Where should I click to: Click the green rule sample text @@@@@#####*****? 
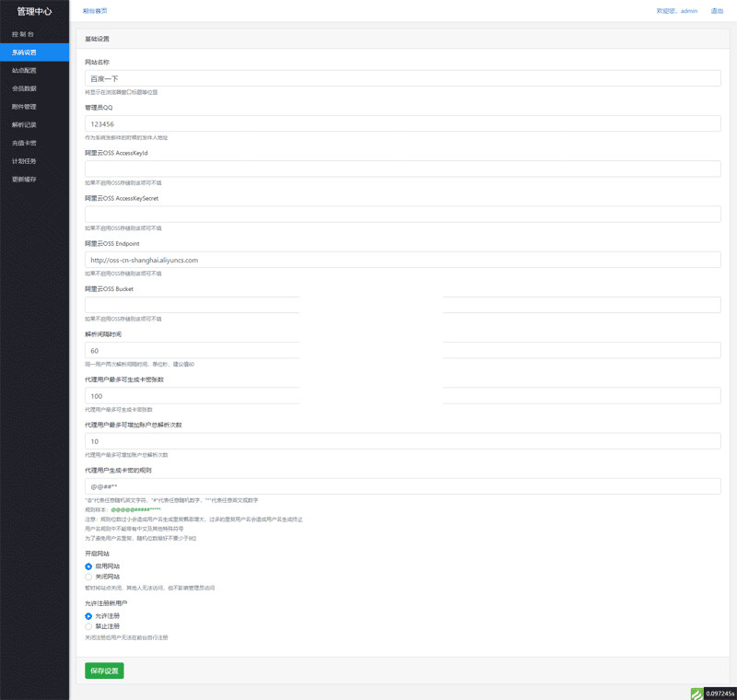[135, 509]
